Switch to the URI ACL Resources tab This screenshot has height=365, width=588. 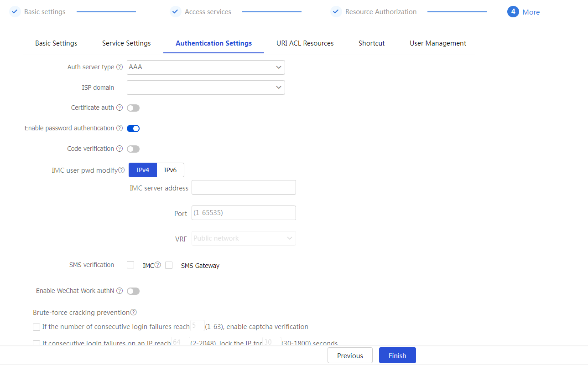coord(305,43)
